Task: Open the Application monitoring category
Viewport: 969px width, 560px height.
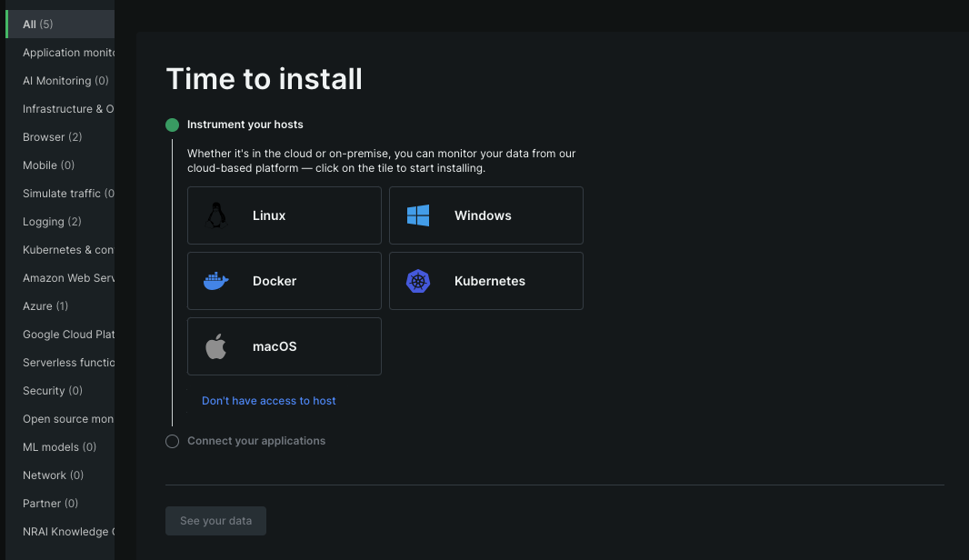Action: (x=61, y=53)
